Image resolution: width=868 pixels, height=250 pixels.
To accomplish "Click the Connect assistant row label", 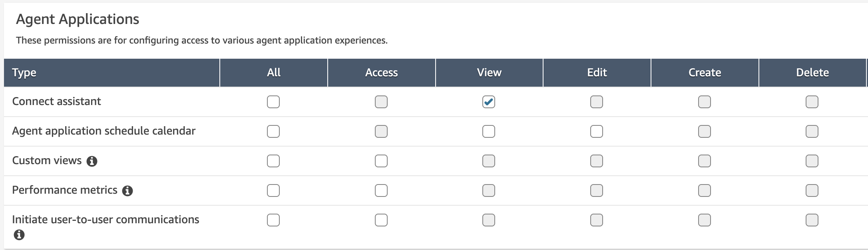I will [56, 101].
